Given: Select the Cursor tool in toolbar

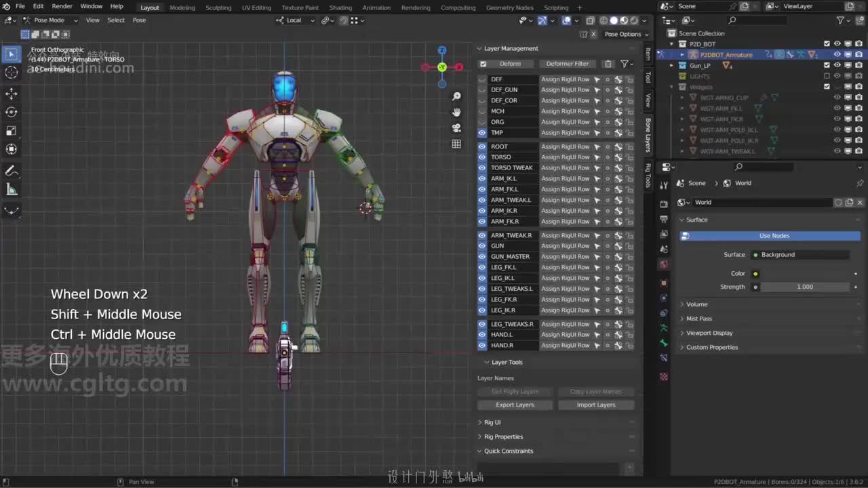Looking at the screenshot, I should tap(12, 73).
